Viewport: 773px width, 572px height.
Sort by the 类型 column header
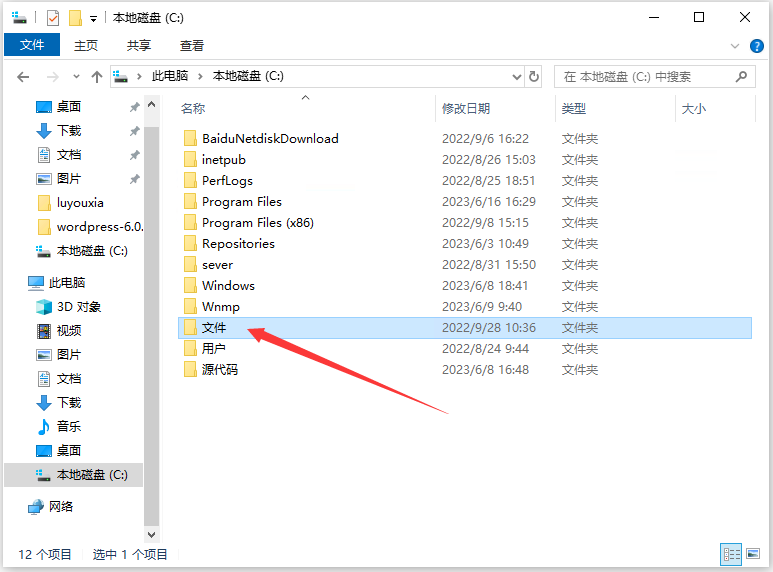tap(574, 108)
